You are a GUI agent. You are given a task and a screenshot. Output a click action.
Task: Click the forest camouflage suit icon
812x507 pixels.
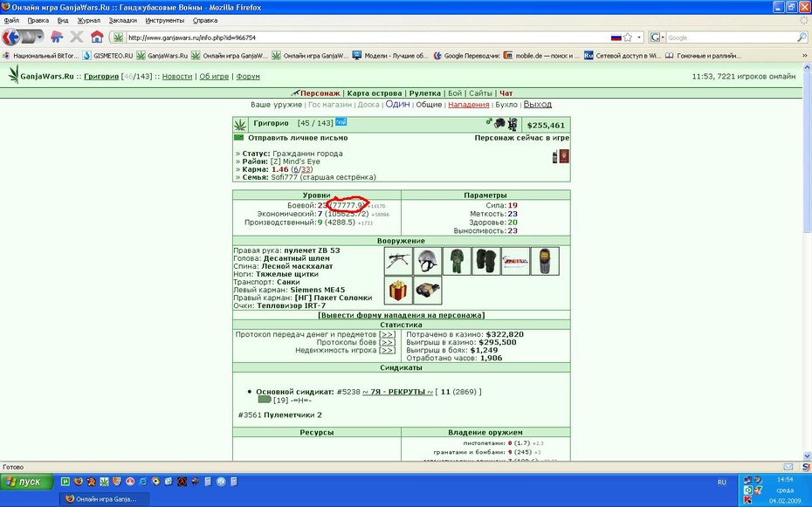click(x=457, y=261)
